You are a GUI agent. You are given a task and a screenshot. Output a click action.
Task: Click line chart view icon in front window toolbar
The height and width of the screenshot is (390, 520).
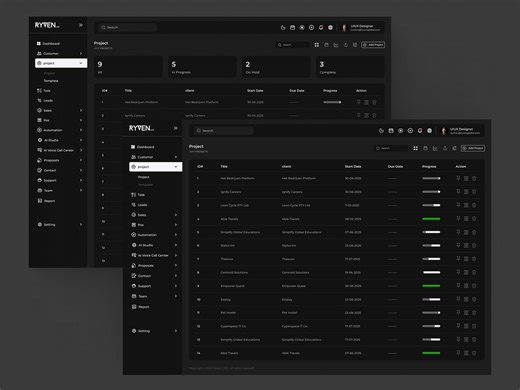[435, 148]
